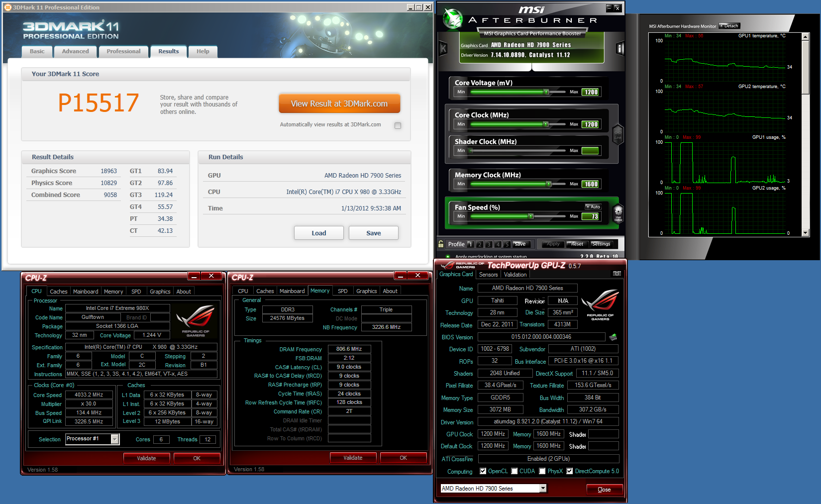Click the Save button in Run Details

(x=374, y=233)
